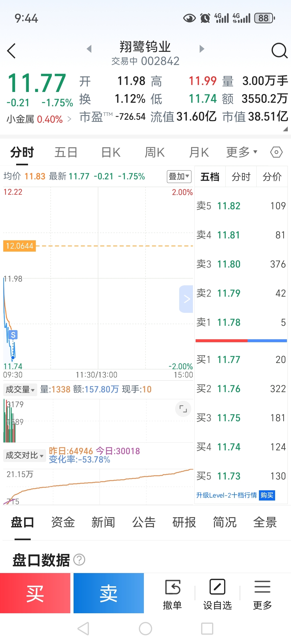Tap the 购买 Level-2 upgrade link
The width and height of the screenshot is (291, 644).
click(267, 495)
